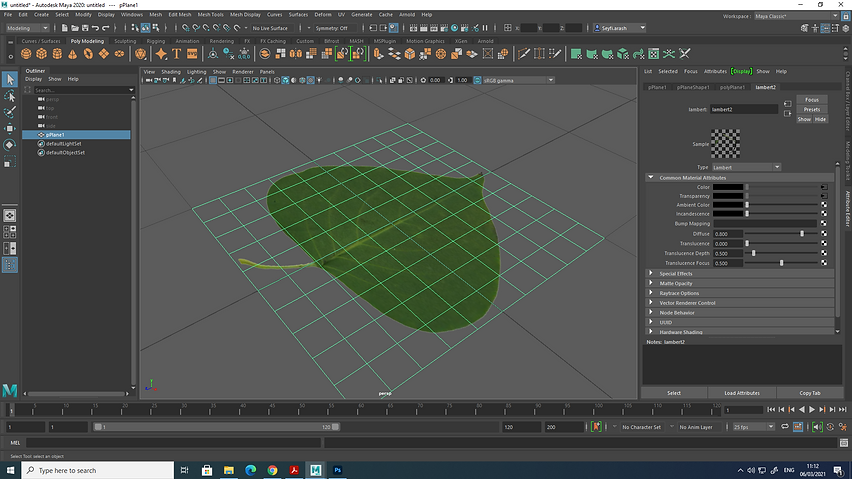Open the viewport Shading menu
This screenshot has width=852, height=479.
(171, 72)
